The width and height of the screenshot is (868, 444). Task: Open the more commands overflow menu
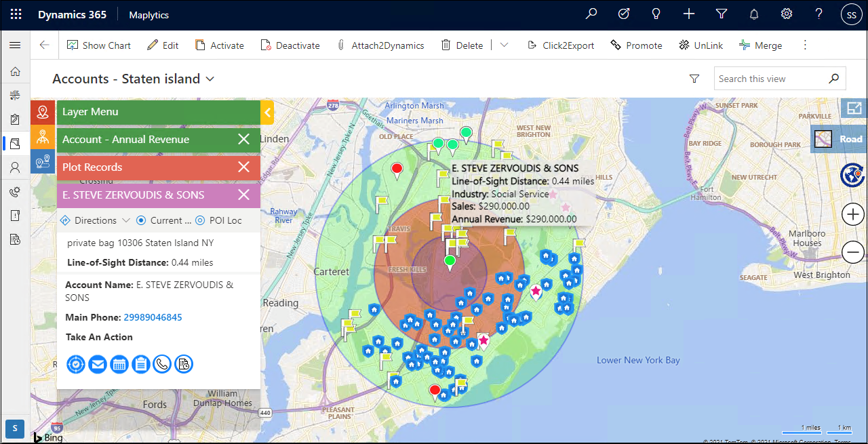point(805,45)
